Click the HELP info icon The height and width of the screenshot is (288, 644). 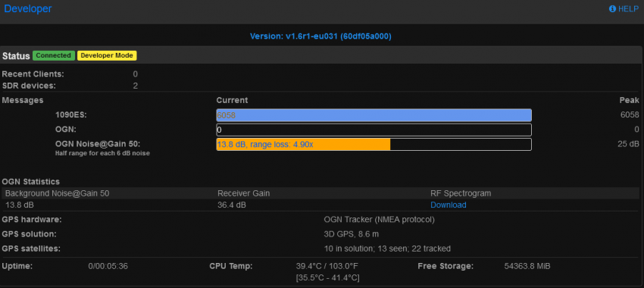point(612,8)
